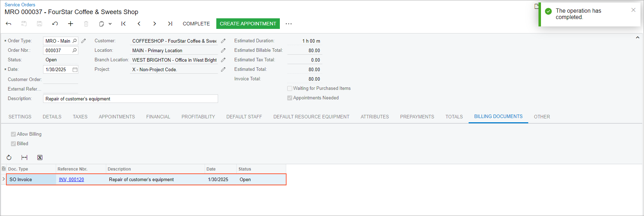Viewport: 644px width, 216px height.
Task: Export billing documents grid to Excel
Action: pos(40,158)
